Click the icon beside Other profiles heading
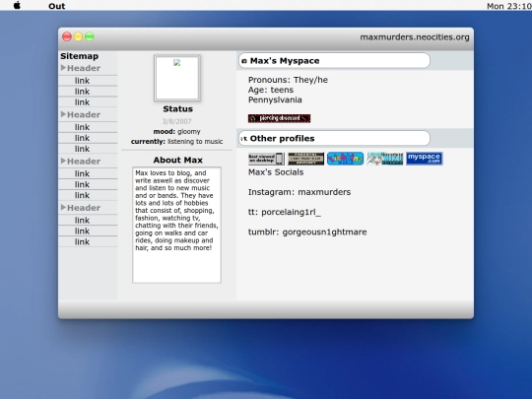This screenshot has height=399, width=532. pyautogui.click(x=243, y=139)
